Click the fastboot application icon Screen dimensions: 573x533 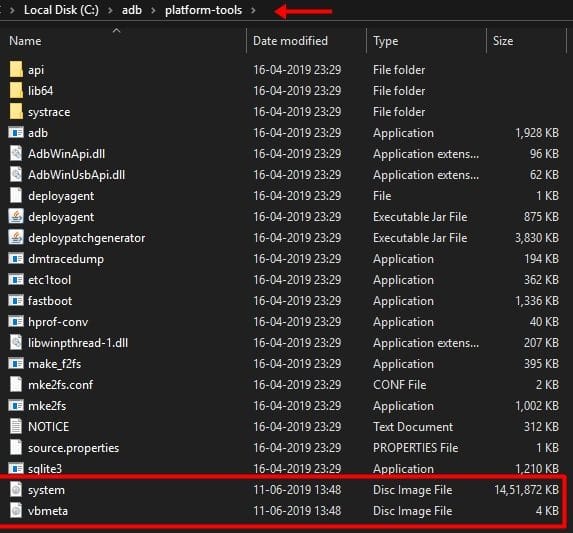16,300
